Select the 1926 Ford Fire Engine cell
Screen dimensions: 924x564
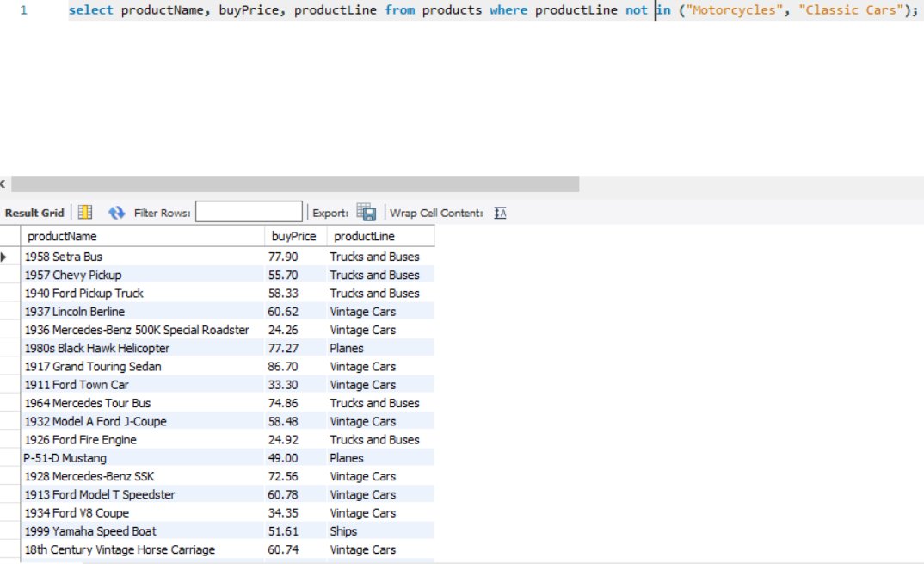click(x=143, y=439)
